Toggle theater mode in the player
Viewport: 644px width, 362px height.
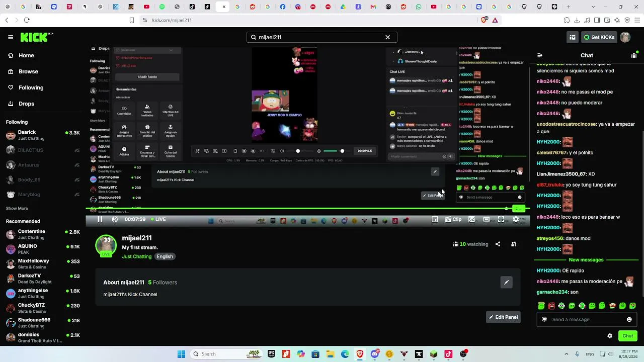[486, 219]
